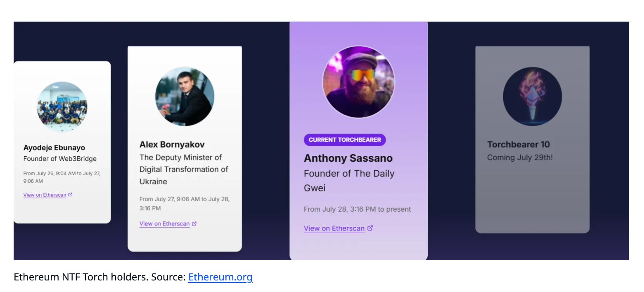Viewport: 644px width, 292px height.
Task: Open Anthony Sassano's View on Etherscan link
Action: [x=334, y=228]
